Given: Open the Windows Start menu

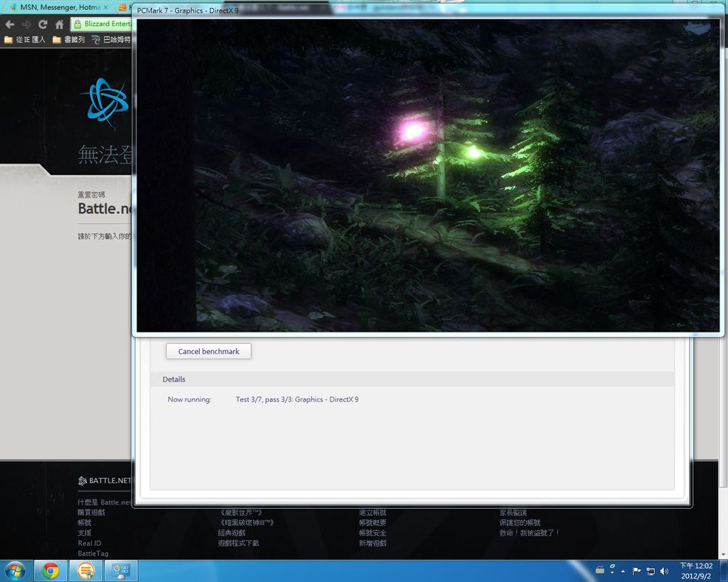Looking at the screenshot, I should coord(15,571).
